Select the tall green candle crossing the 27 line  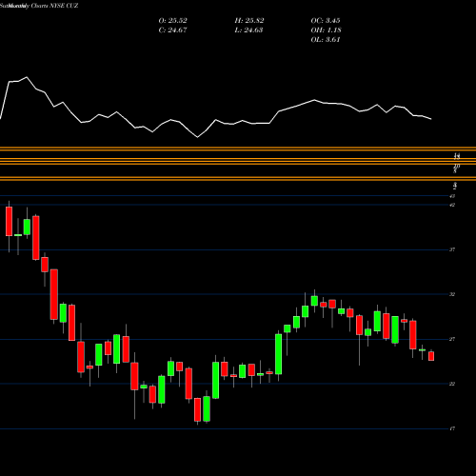(x=278, y=354)
